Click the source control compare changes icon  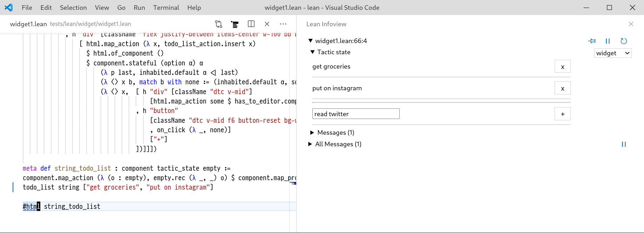tap(219, 24)
